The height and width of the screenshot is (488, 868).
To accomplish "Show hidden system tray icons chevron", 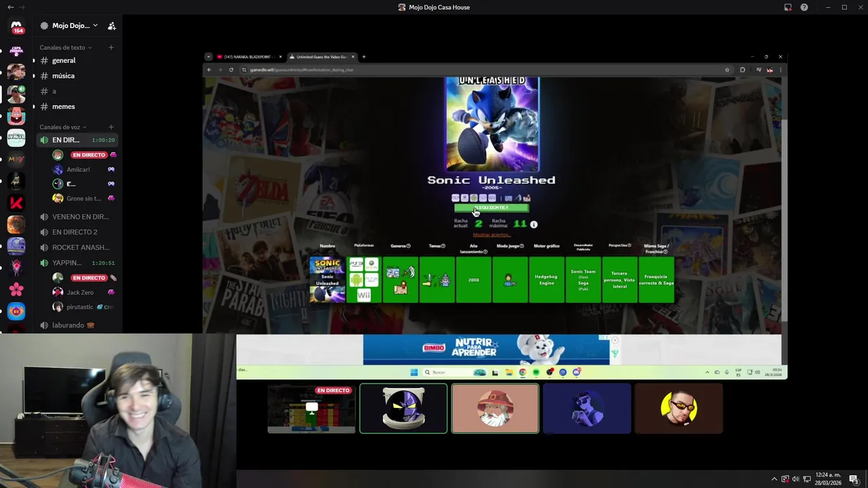I will tap(774, 479).
